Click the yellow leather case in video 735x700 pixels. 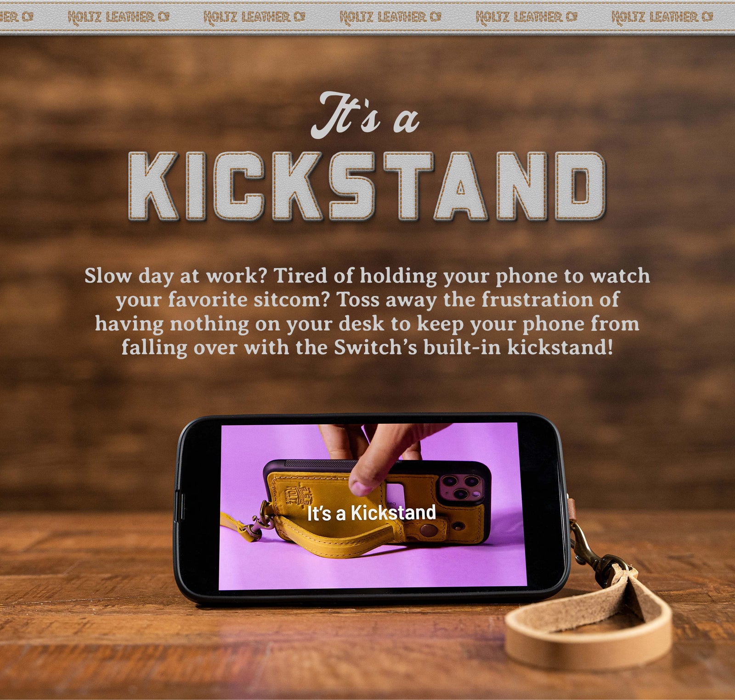coord(377,506)
